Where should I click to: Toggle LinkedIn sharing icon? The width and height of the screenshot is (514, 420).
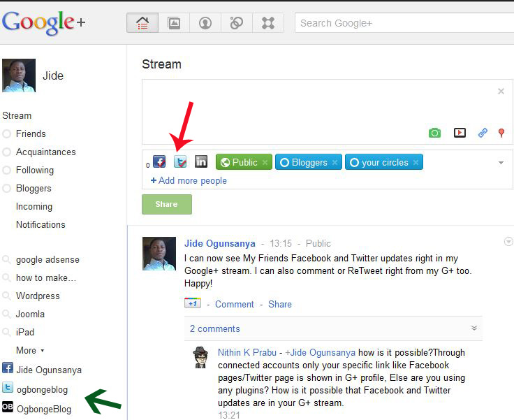pos(201,161)
